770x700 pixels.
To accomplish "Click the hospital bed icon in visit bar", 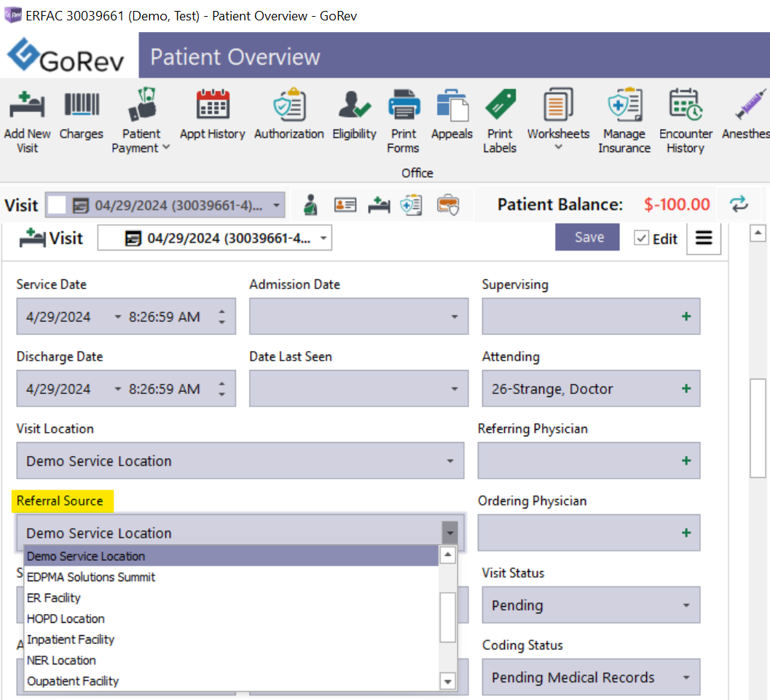I will tap(379, 205).
